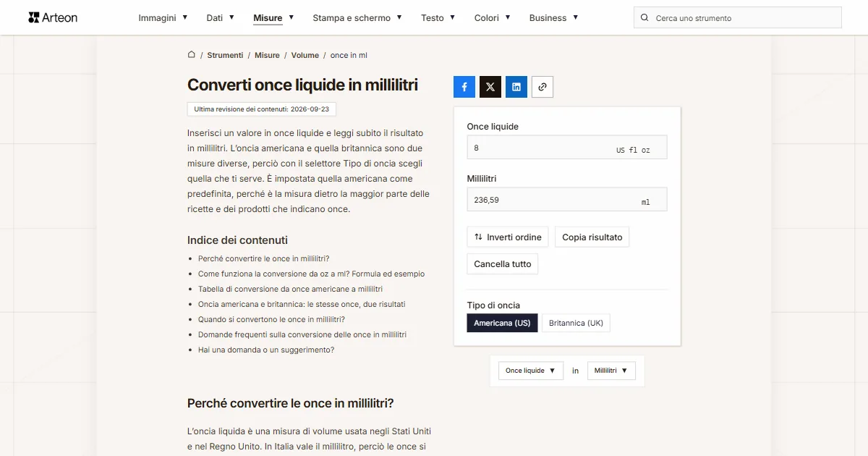
Task: Click the search magnifier icon
Action: (x=644, y=18)
